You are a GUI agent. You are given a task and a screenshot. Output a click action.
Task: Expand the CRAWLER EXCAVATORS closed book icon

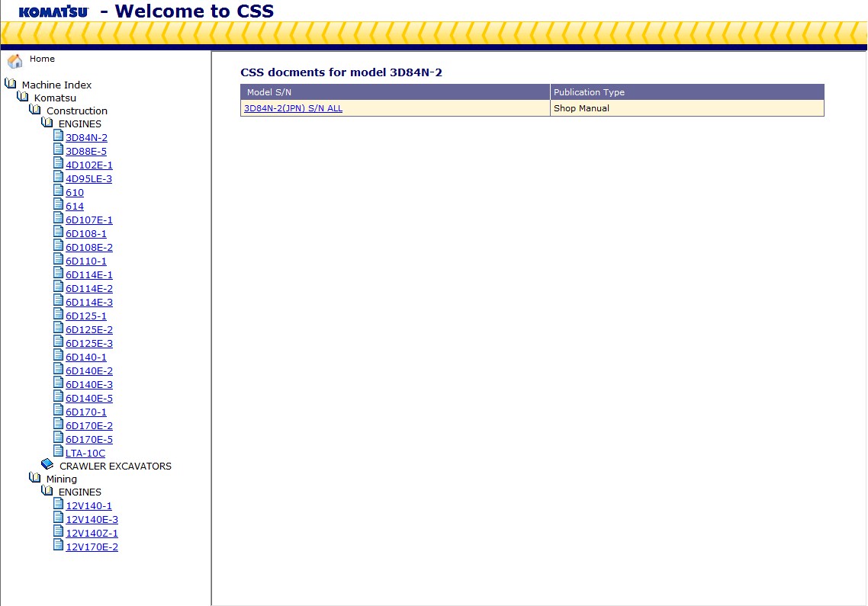47,463
